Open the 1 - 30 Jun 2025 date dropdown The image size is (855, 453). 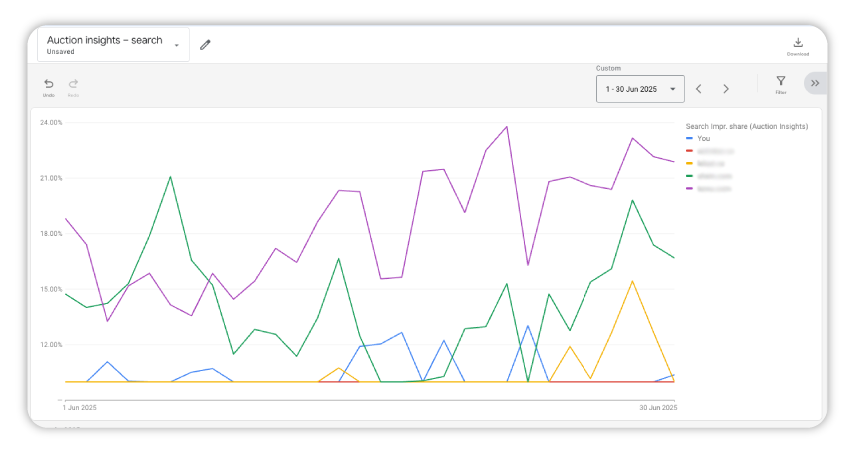pos(640,89)
